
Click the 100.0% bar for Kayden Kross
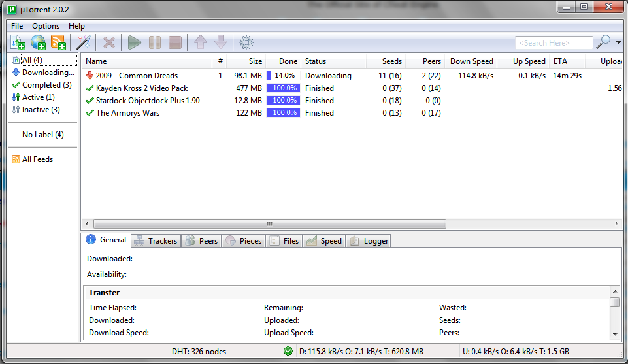(283, 88)
